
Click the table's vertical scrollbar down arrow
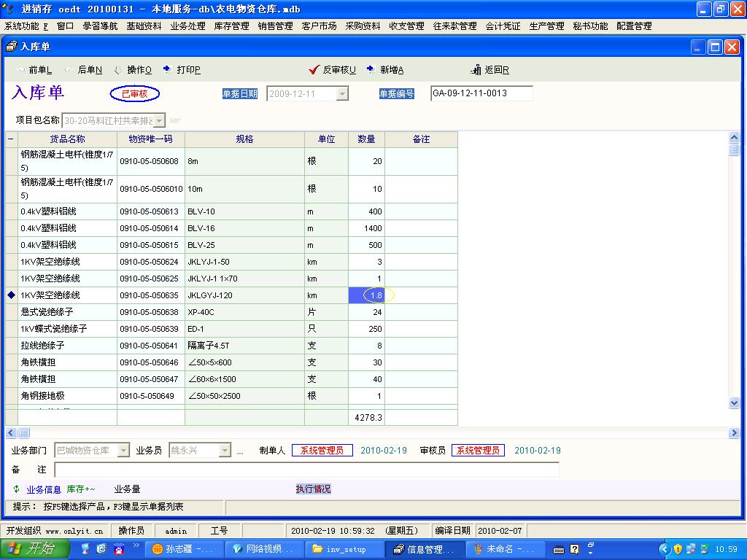pos(734,402)
